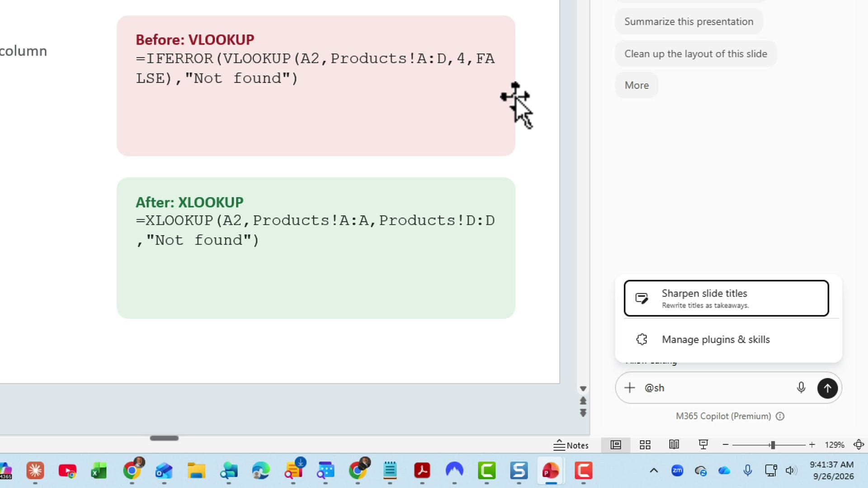
Task: Click Clean up the layout of this slide
Action: pyautogui.click(x=696, y=54)
